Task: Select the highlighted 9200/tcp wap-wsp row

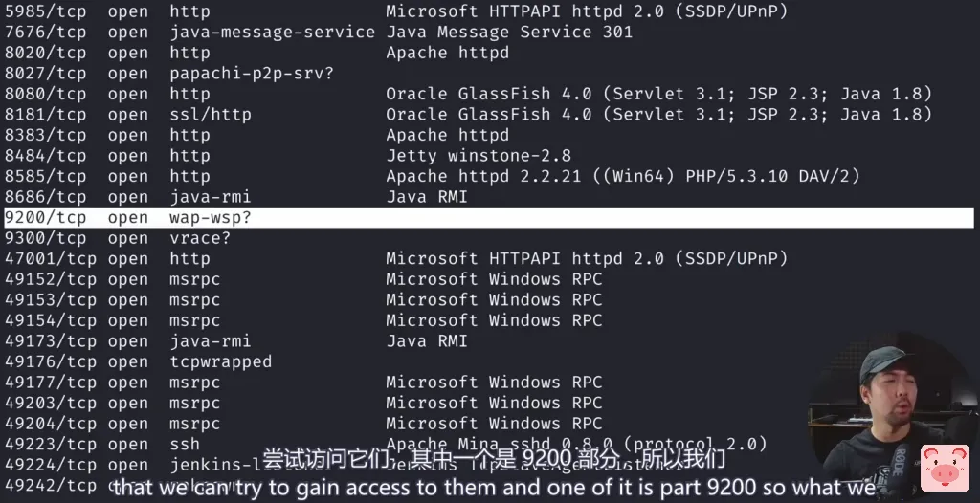Action: (488, 217)
